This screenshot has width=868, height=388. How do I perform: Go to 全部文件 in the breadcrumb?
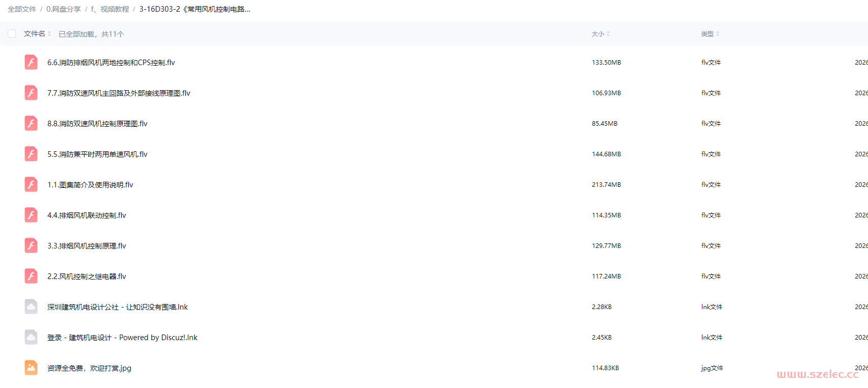pyautogui.click(x=22, y=9)
